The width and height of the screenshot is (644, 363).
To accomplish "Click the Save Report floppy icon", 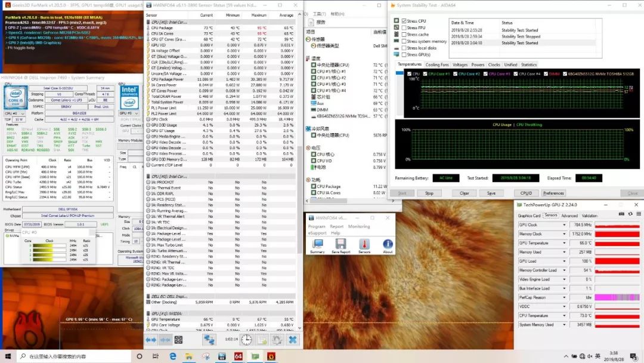I will tap(340, 244).
